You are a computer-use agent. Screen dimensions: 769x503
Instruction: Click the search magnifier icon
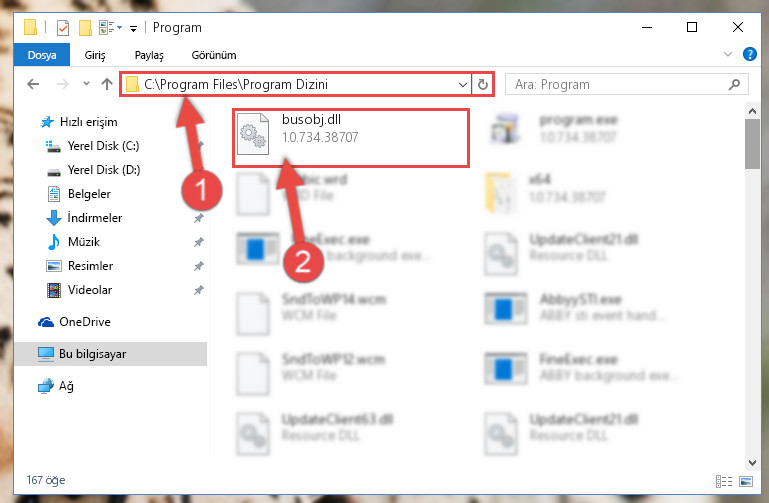[734, 84]
